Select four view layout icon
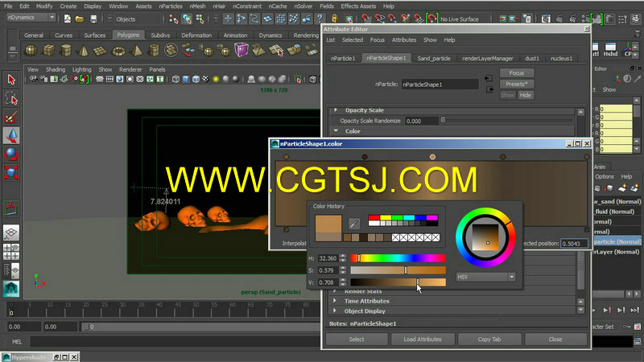The height and width of the screenshot is (362, 644). 11,252
